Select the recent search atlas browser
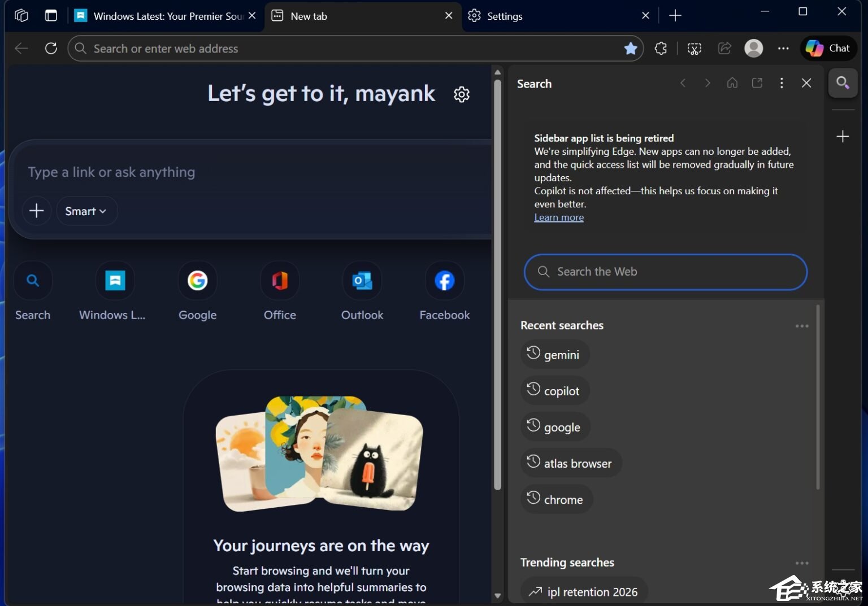868x606 pixels. [x=571, y=463]
